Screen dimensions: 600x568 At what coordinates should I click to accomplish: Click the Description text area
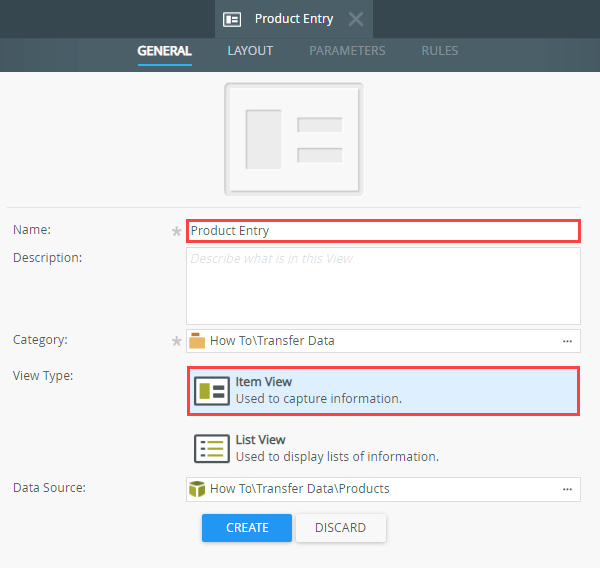point(383,286)
